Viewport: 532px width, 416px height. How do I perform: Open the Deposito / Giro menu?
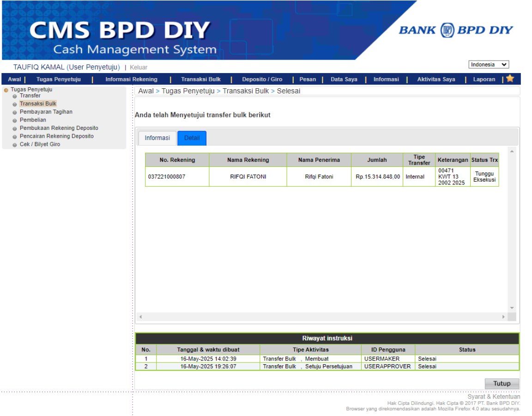tap(262, 79)
